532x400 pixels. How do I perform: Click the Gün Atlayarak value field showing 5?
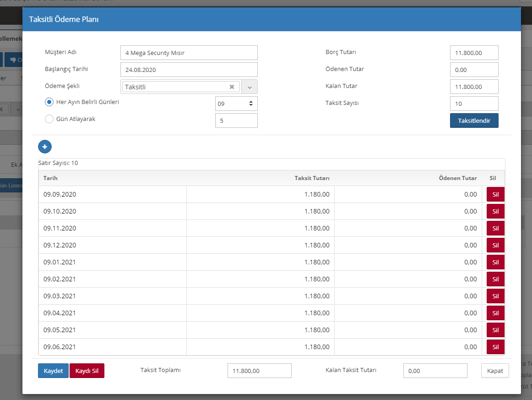point(236,121)
